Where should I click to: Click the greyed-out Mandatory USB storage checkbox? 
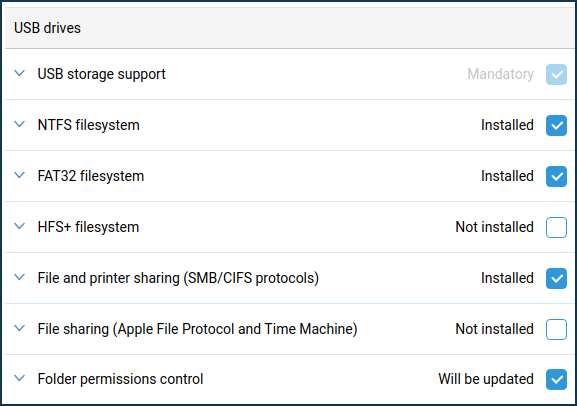pos(556,74)
